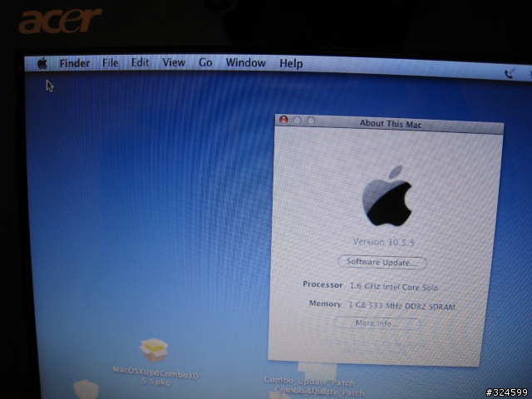The image size is (532, 399).
Task: Open the Apple menu
Action: pos(42,63)
